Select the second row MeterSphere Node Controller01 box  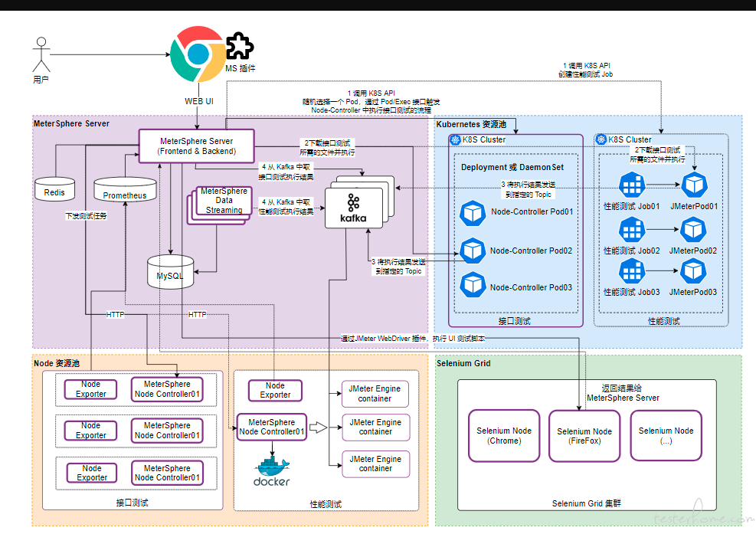click(x=167, y=431)
